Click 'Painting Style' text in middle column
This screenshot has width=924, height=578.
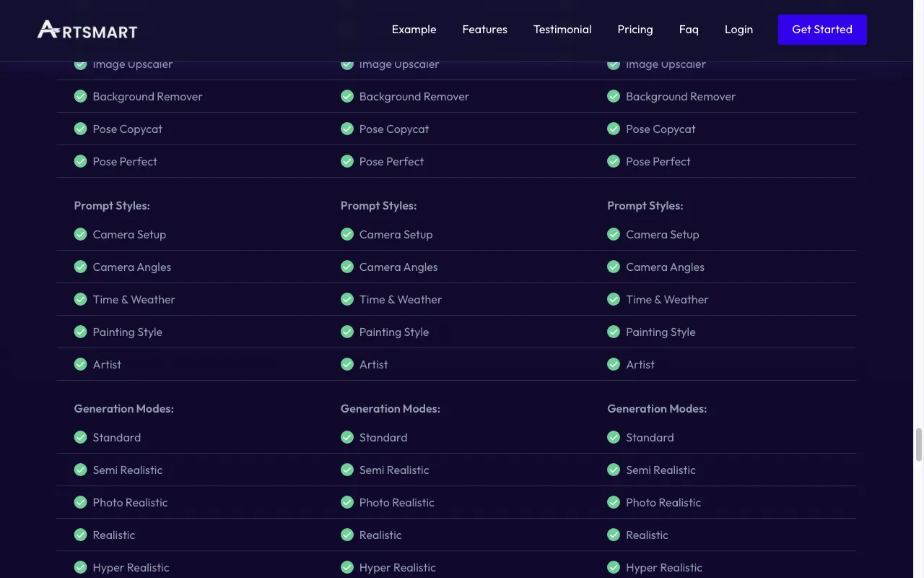(x=394, y=332)
